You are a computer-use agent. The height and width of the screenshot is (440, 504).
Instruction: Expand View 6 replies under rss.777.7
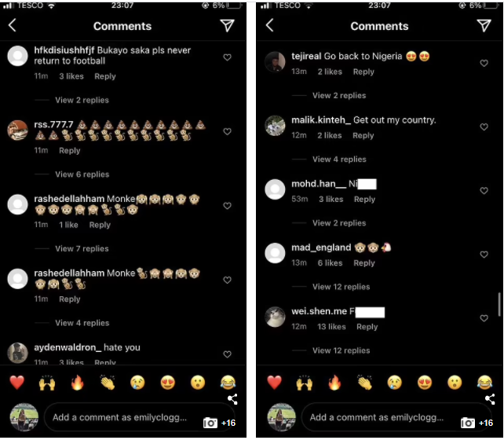click(82, 174)
